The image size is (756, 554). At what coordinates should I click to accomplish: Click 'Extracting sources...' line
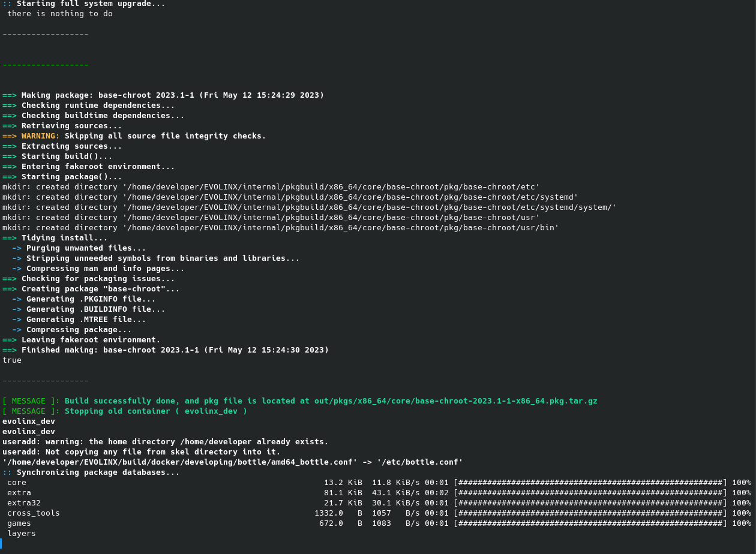[62, 146]
